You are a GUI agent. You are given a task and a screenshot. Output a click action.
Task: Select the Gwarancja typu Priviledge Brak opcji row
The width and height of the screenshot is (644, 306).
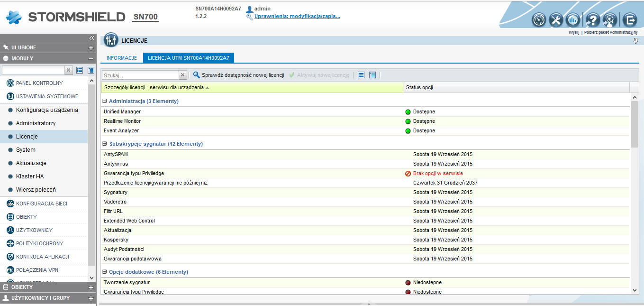366,174
